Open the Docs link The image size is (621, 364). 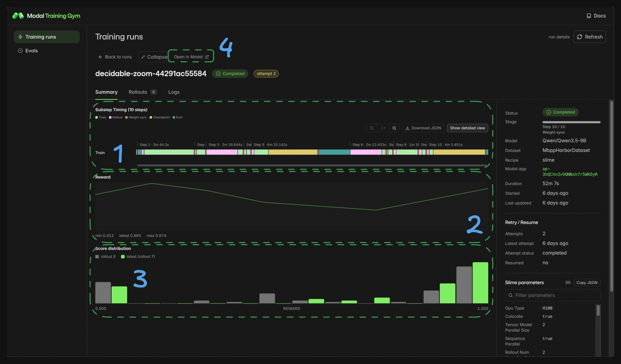[596, 16]
